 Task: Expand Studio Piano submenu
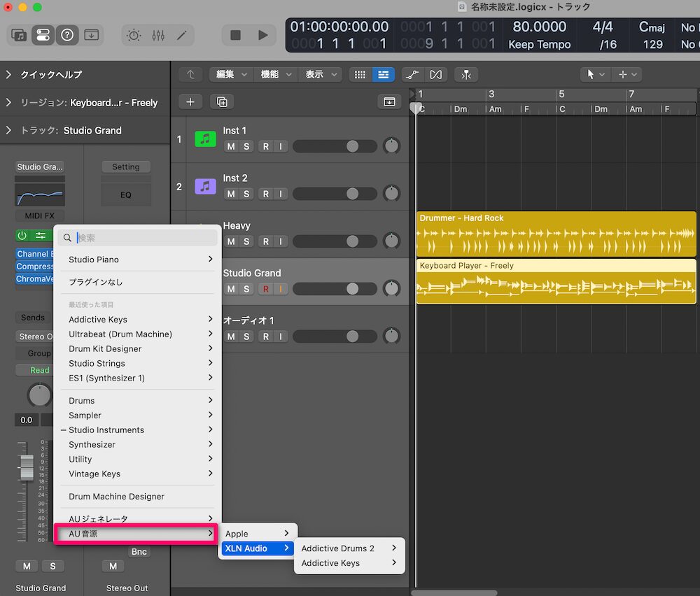pos(137,260)
